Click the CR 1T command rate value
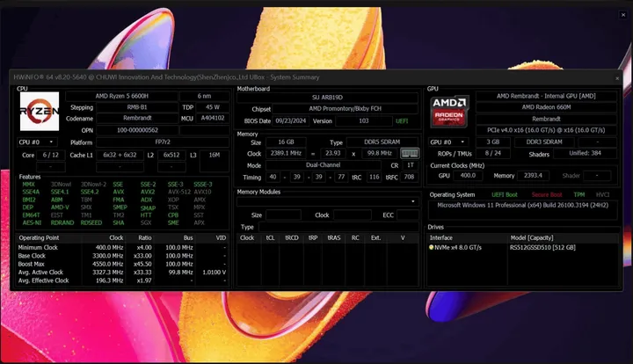The image size is (633, 364). 411,165
